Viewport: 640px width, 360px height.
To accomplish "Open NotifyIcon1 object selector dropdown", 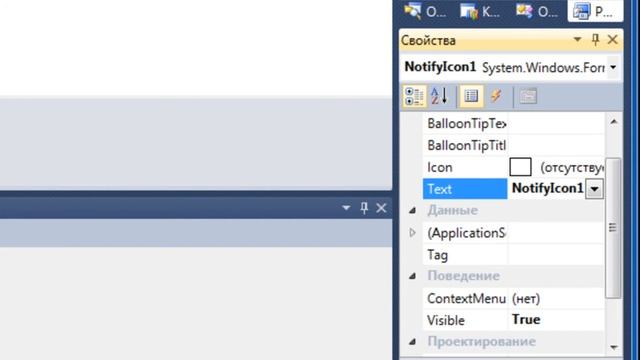I will click(x=613, y=67).
